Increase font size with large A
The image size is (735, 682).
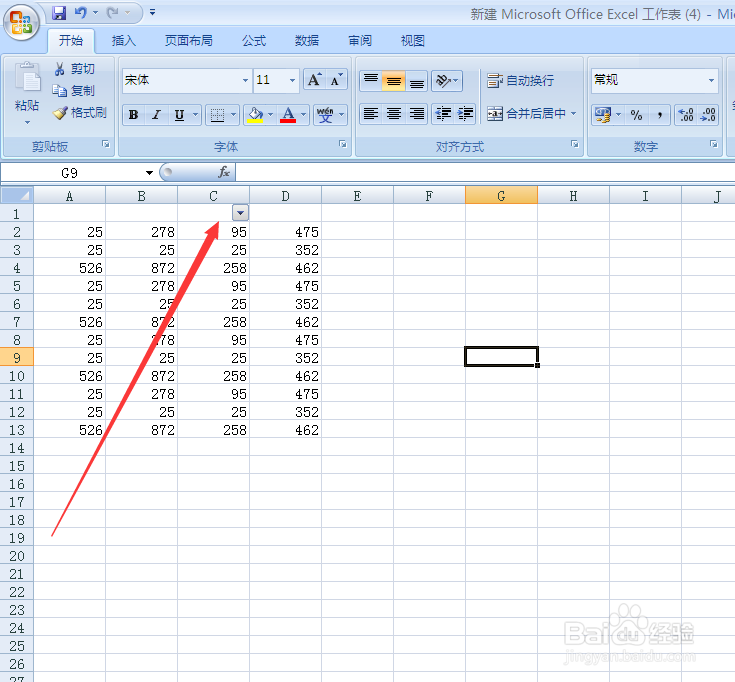[314, 80]
